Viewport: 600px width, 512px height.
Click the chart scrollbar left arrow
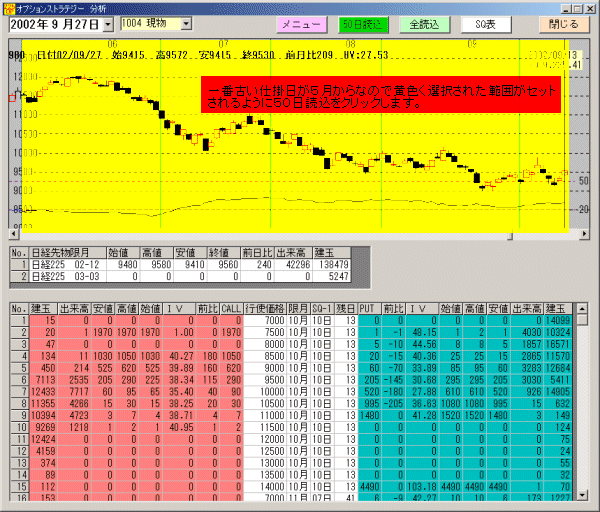(x=13, y=233)
